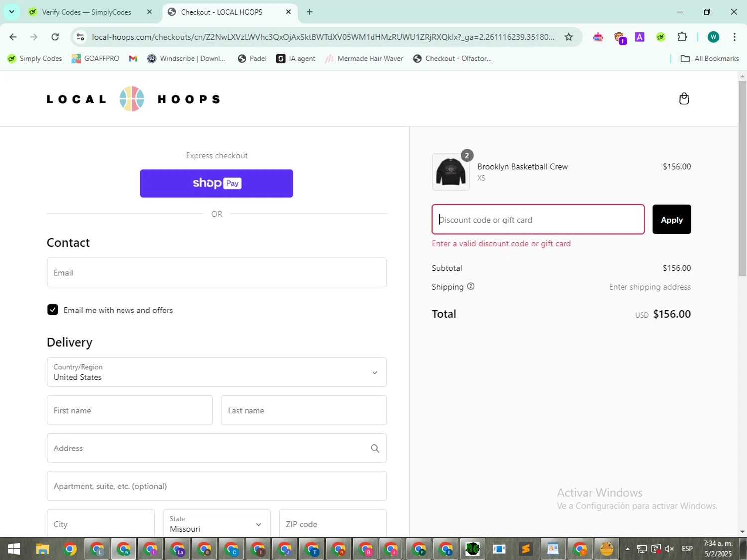Click the Local Hoops basketball logo
The width and height of the screenshot is (747, 560).
click(x=132, y=99)
